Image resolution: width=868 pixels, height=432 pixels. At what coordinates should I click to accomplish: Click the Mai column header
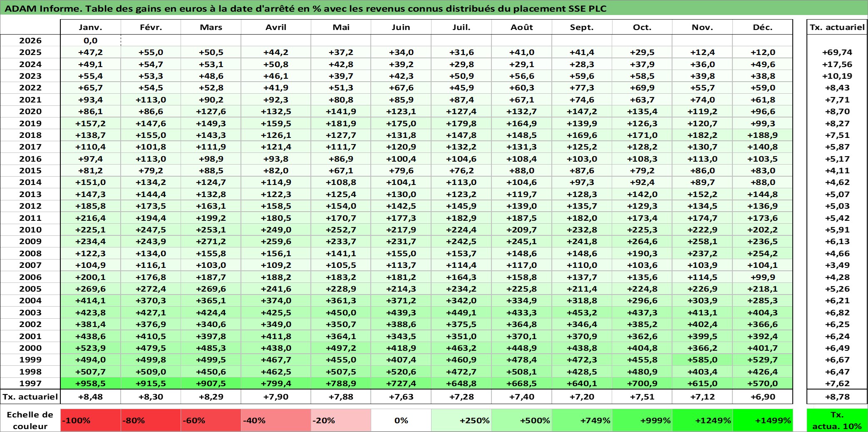pyautogui.click(x=341, y=27)
